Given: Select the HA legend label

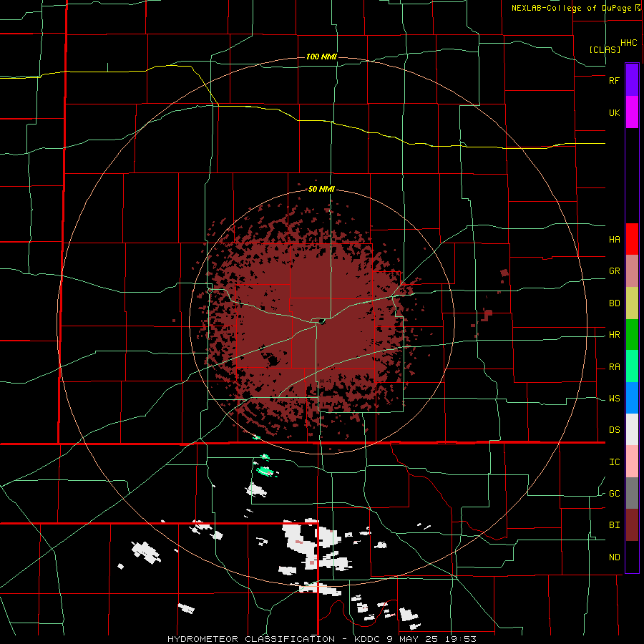Looking at the screenshot, I should 614,239.
